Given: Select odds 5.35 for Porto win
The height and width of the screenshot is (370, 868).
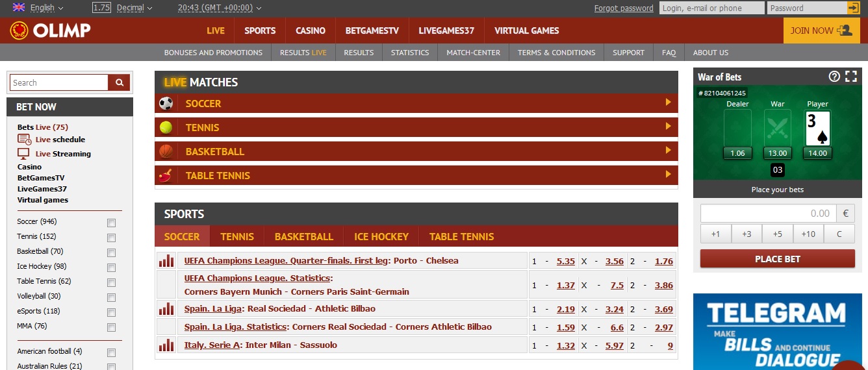Looking at the screenshot, I should click(x=566, y=261).
